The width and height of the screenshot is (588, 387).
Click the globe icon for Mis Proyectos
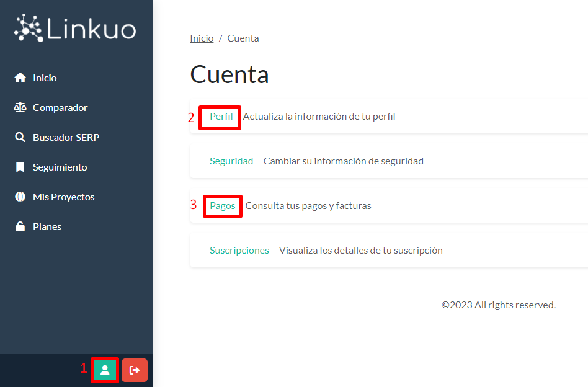tap(20, 197)
